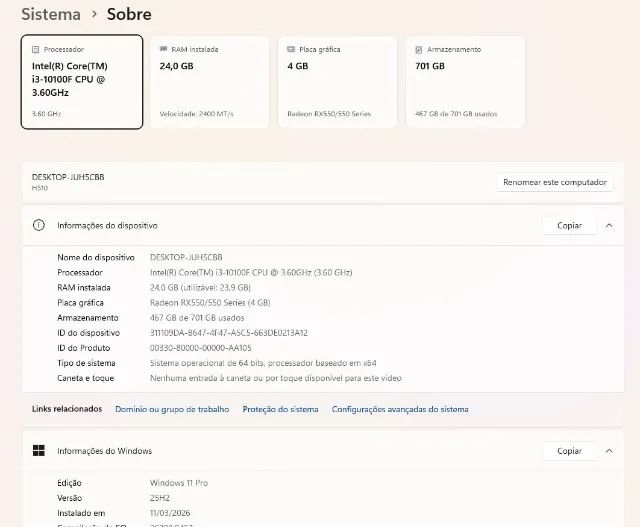Open Configurações avançadas do sistema link
The image size is (640, 527).
tap(400, 409)
